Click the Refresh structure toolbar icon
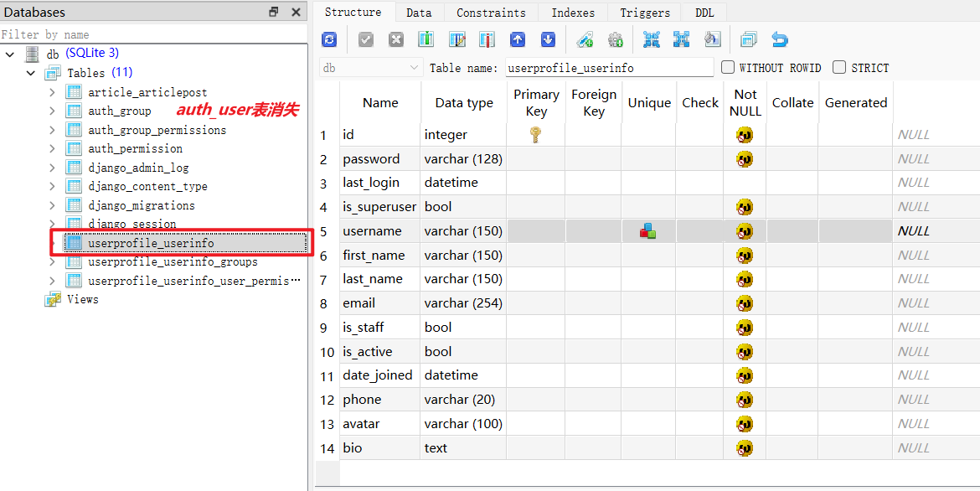This screenshot has width=980, height=491. click(329, 39)
